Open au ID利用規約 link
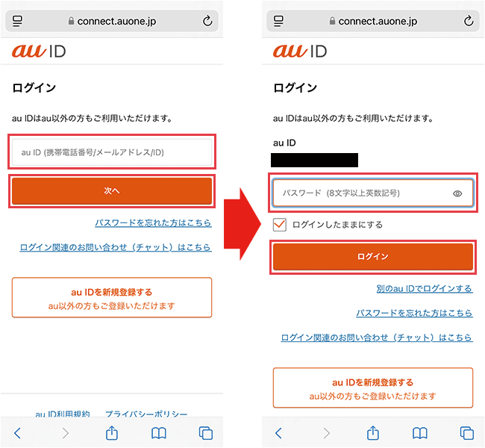This screenshot has height=448, width=485. tap(63, 414)
